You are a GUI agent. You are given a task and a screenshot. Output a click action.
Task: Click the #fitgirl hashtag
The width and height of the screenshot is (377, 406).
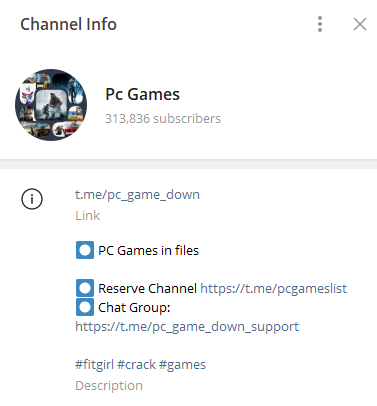click(x=94, y=364)
